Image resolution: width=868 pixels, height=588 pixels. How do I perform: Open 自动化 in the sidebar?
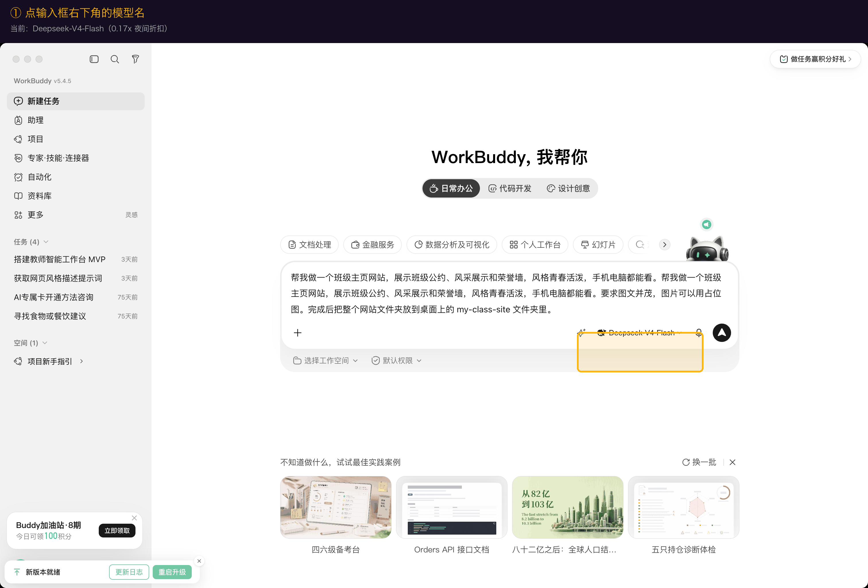[x=75, y=177]
